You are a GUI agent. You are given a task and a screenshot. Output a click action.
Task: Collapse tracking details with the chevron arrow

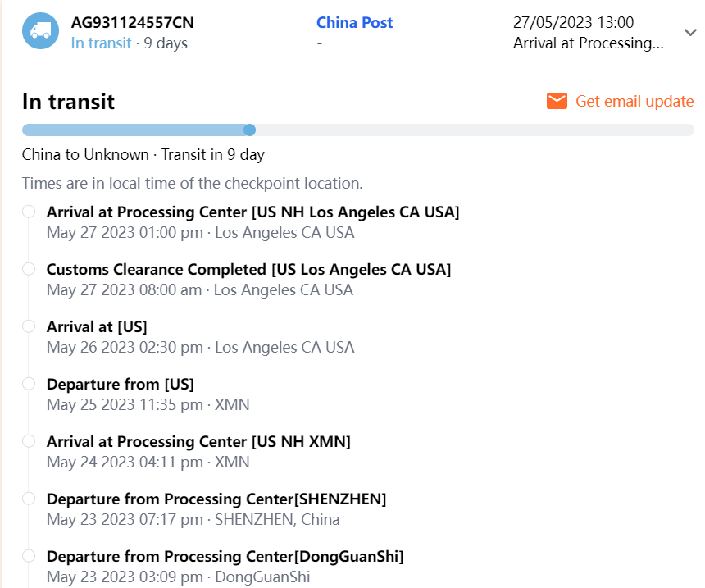[x=689, y=32]
